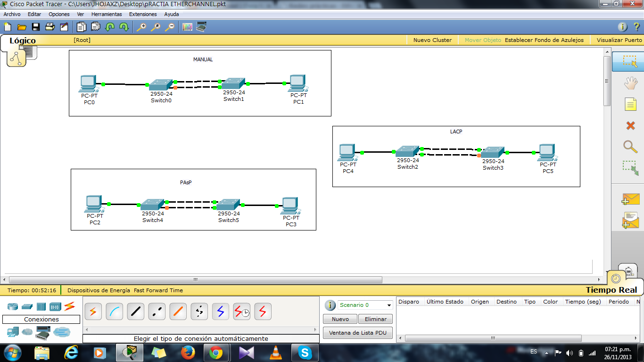Select the automatic connection lightning bolt
Screen dimensions: 644x362
(93, 311)
